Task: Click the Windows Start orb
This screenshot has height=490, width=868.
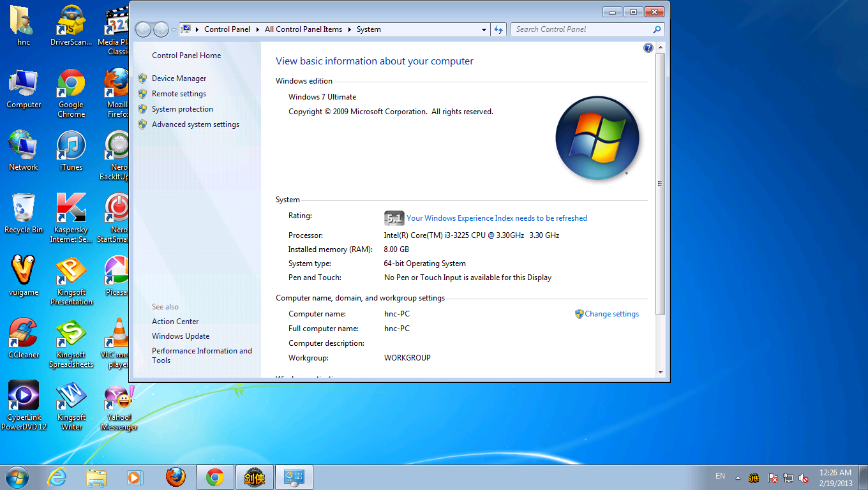Action: pos(17,477)
